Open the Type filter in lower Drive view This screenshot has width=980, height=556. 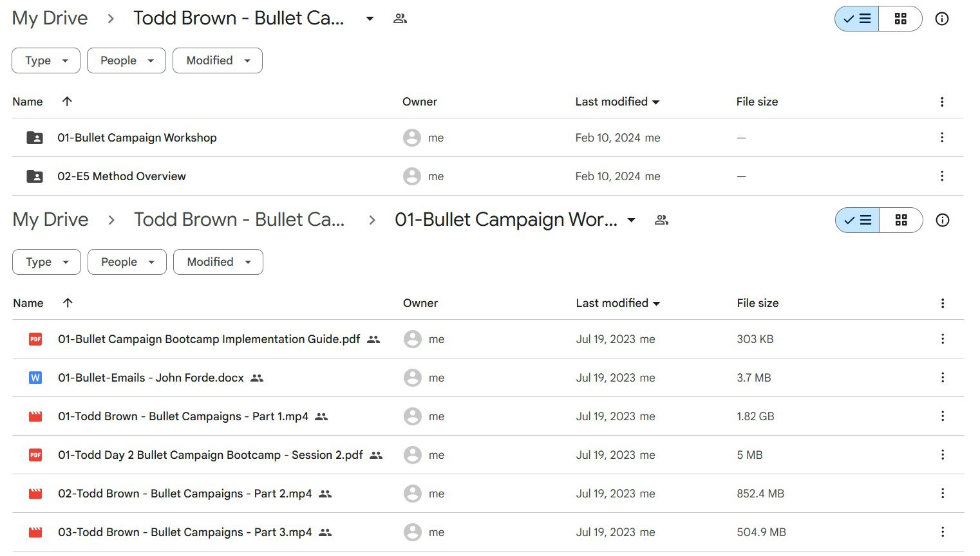coord(47,262)
